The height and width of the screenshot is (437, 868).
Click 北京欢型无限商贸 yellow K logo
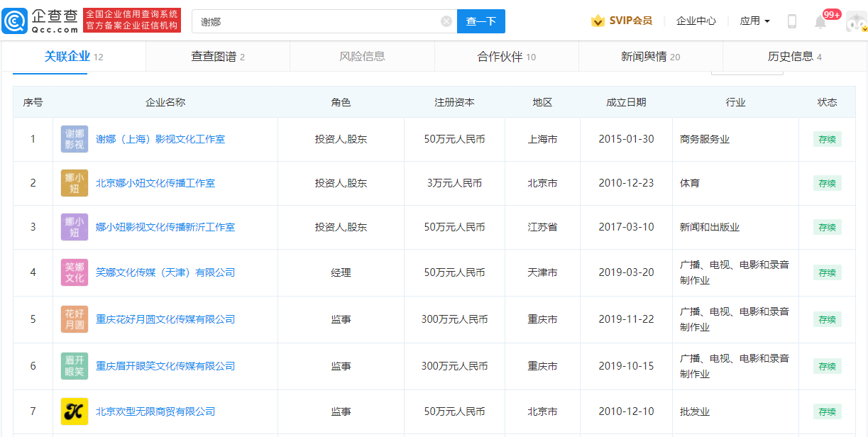[x=75, y=411]
